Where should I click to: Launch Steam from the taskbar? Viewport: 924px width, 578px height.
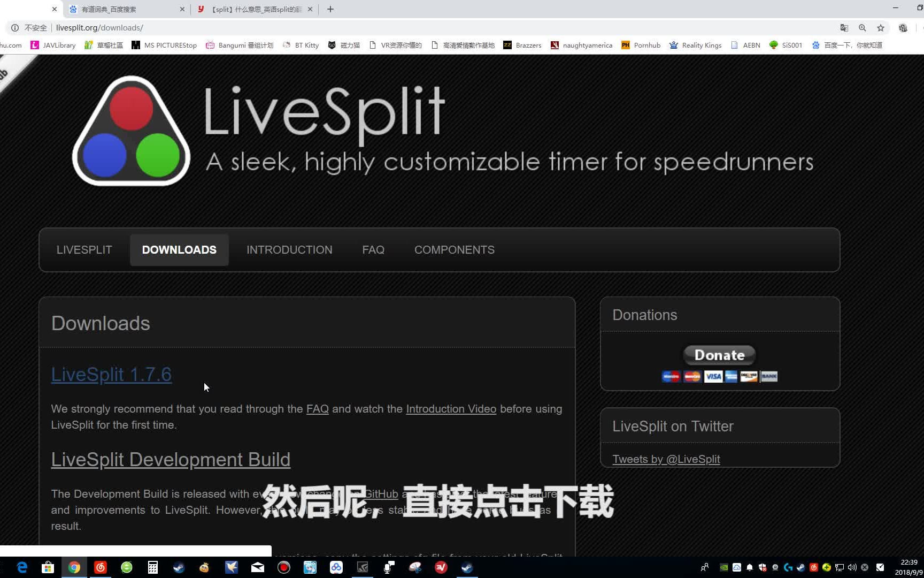pyautogui.click(x=178, y=567)
